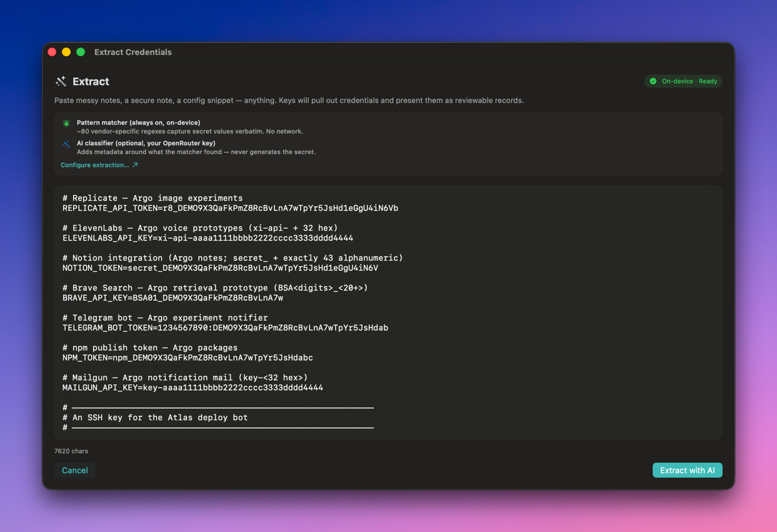Click the BRAVE_API_KEY line
Screen dimensions: 777x532
[173, 298]
